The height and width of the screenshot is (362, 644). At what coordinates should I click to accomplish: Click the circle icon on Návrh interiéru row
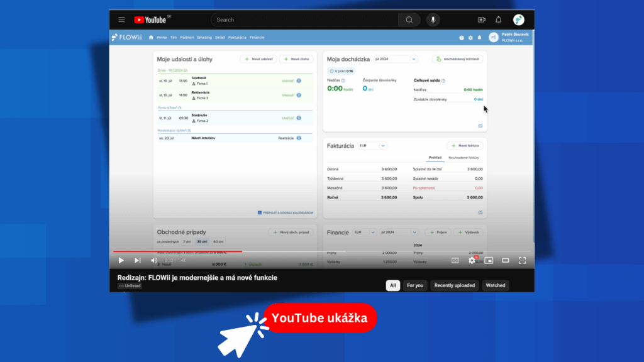tap(299, 138)
